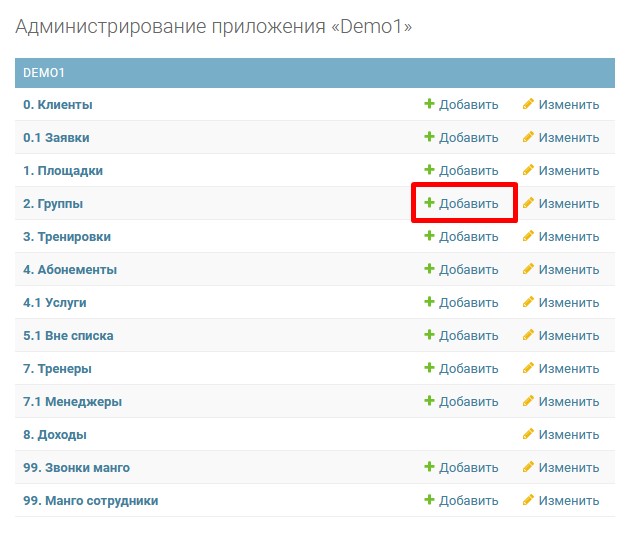The height and width of the screenshot is (535, 626).
Task: Click the green plus icon for Площадки
Action: click(x=429, y=170)
